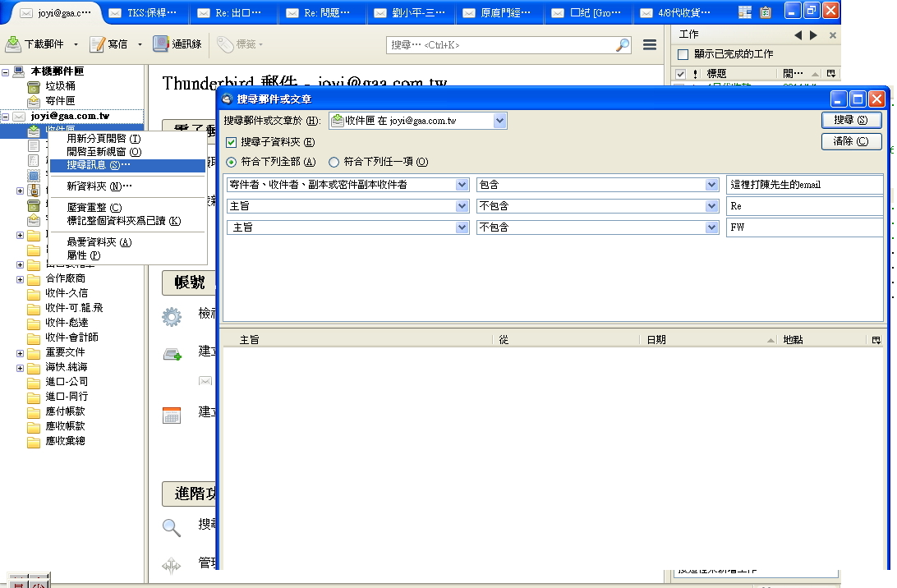Click the calendar tab icon in the tab bar
Screen dimensions: 897x588
pyautogui.click(x=745, y=12)
